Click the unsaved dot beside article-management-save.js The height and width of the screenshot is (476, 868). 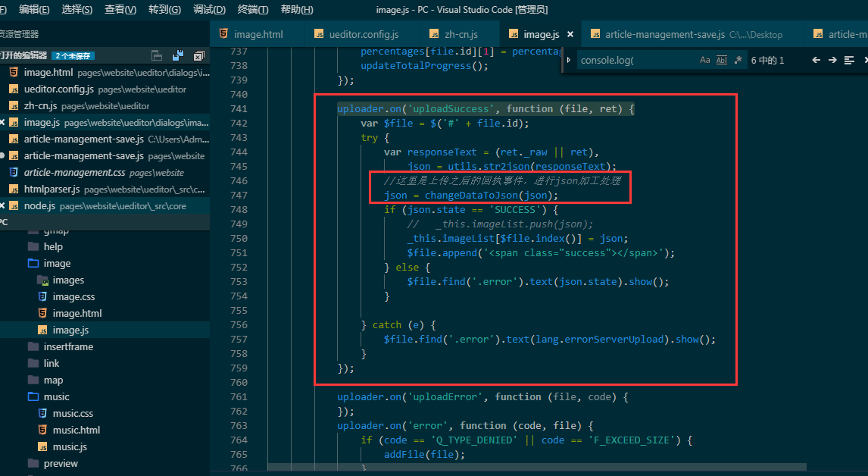(x=2, y=155)
